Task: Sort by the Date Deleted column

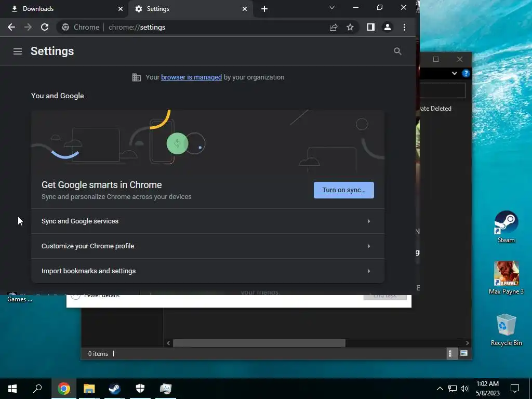Action: [435, 109]
